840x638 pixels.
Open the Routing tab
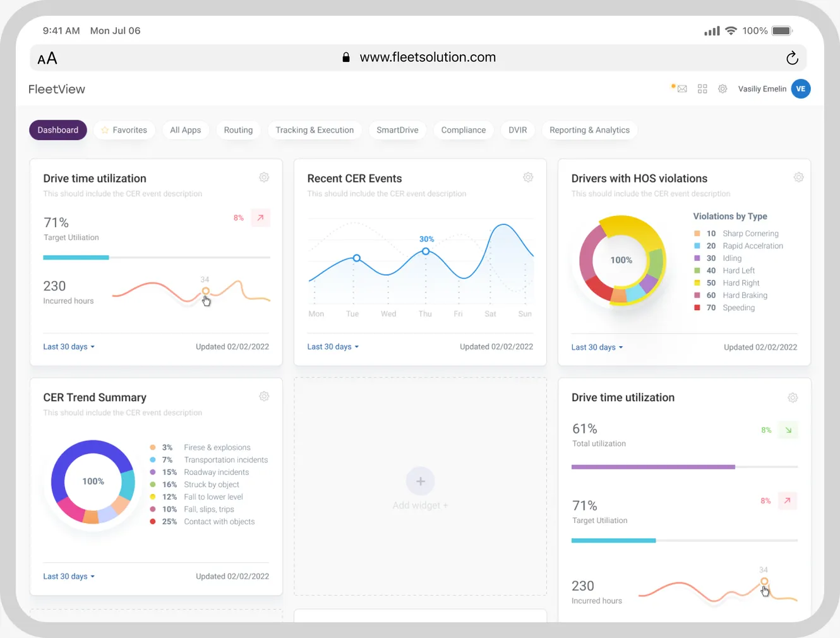click(x=238, y=130)
